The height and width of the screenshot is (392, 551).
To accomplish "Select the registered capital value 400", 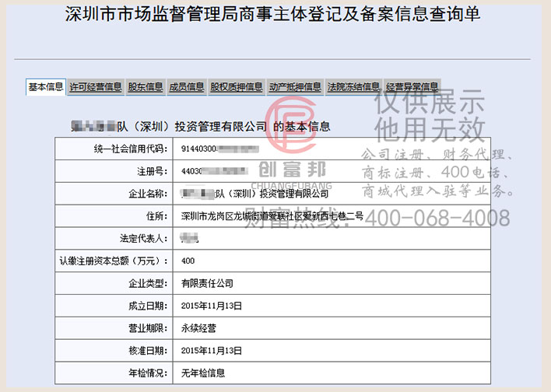I will [188, 261].
